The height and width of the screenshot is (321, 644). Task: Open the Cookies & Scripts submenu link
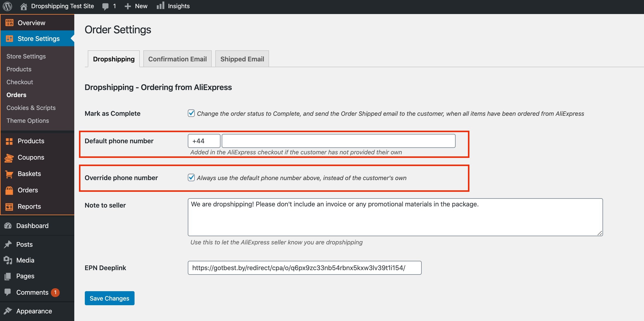point(31,108)
